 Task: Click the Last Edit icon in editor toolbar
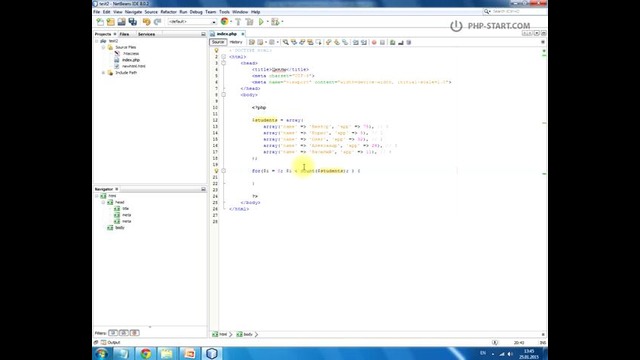coord(252,42)
